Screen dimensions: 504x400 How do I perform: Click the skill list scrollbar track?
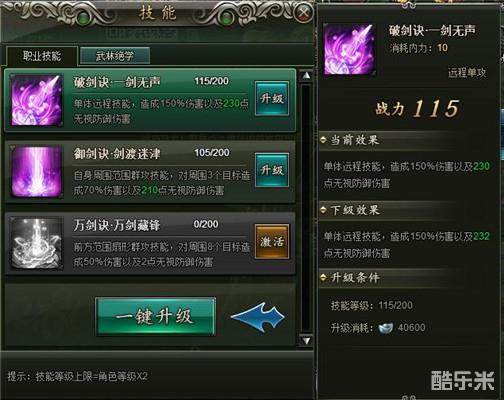pos(306,208)
